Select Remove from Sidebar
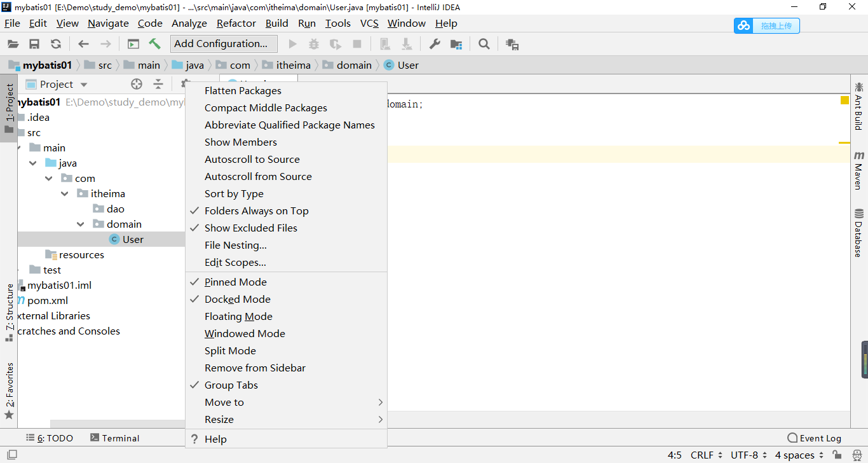 click(286, 368)
